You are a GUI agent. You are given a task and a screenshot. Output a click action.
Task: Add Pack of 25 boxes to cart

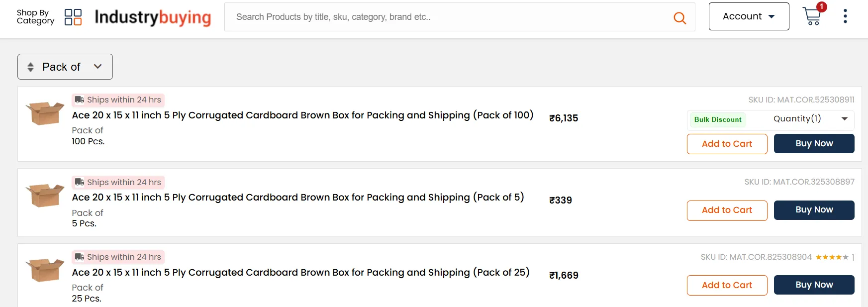(727, 285)
